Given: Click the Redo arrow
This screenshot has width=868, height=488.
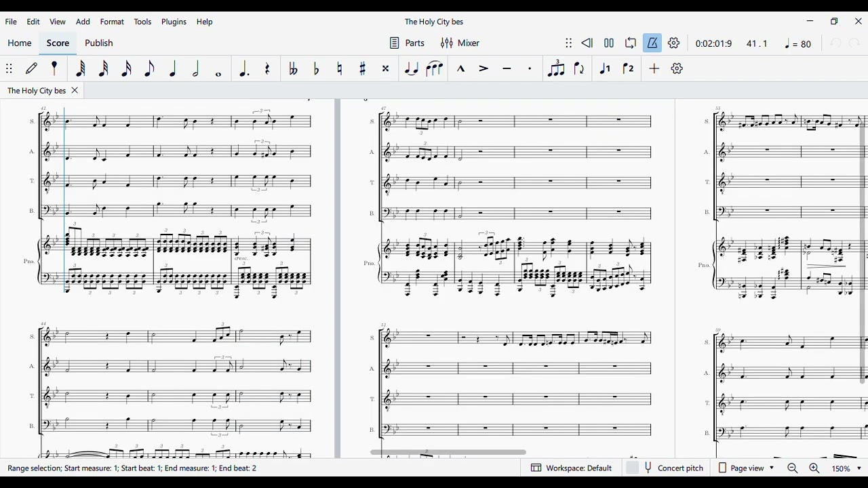Looking at the screenshot, I should click(x=854, y=43).
